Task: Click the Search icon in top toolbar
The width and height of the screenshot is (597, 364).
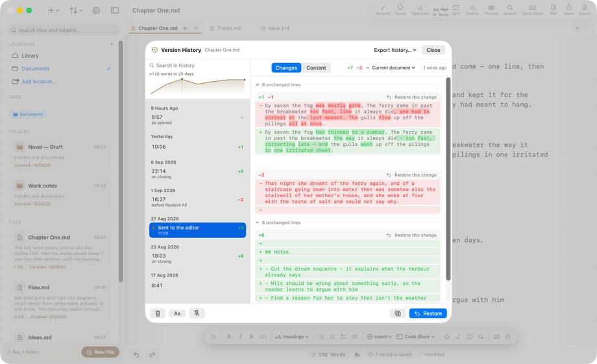Action: (x=510, y=10)
